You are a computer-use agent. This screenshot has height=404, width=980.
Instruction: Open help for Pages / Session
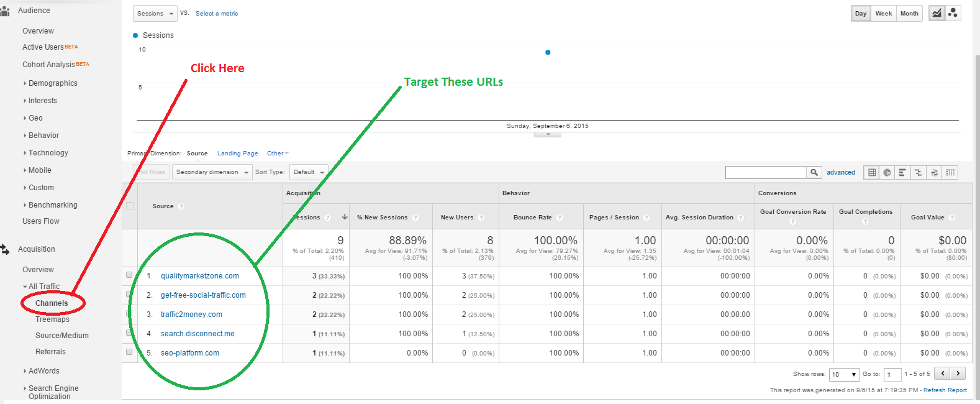[647, 218]
